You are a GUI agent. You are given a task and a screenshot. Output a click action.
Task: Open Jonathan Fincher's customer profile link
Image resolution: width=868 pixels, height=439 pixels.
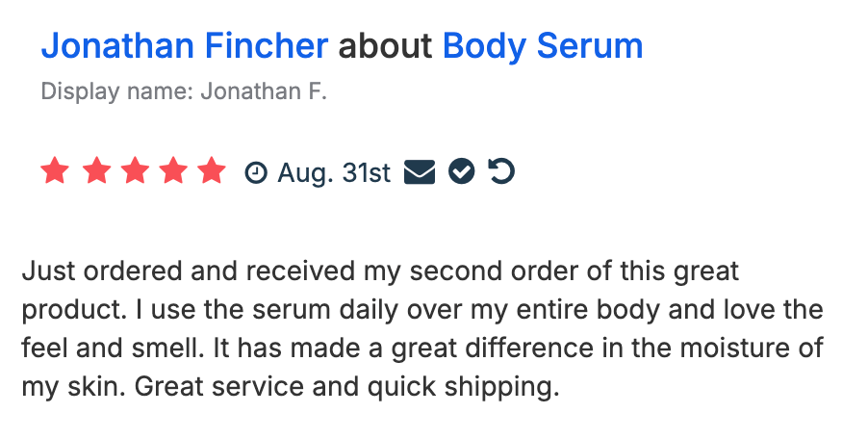click(x=184, y=45)
